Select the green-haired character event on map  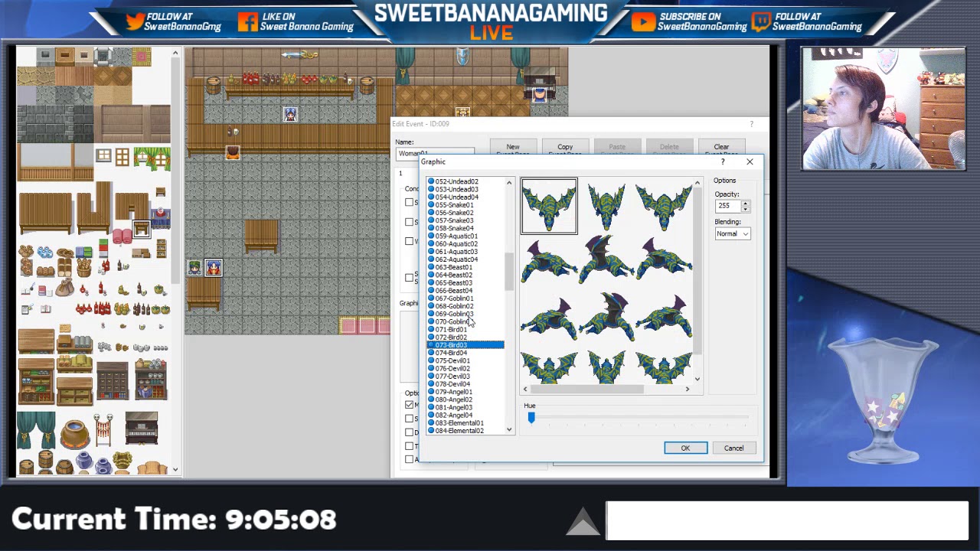tap(195, 268)
